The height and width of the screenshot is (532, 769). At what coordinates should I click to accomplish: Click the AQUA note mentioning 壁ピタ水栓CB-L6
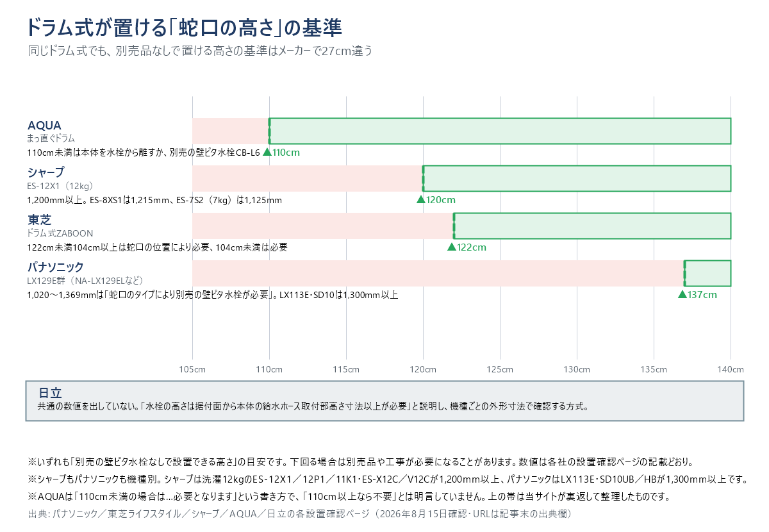click(x=144, y=153)
